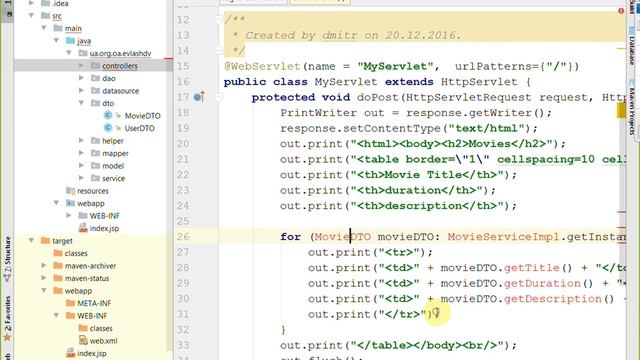Collapse the target folder arrow
The height and width of the screenshot is (360, 640).
[x=31, y=240]
